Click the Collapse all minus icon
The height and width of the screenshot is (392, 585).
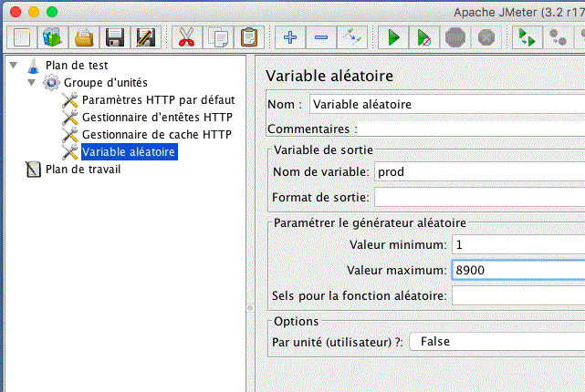pos(321,37)
